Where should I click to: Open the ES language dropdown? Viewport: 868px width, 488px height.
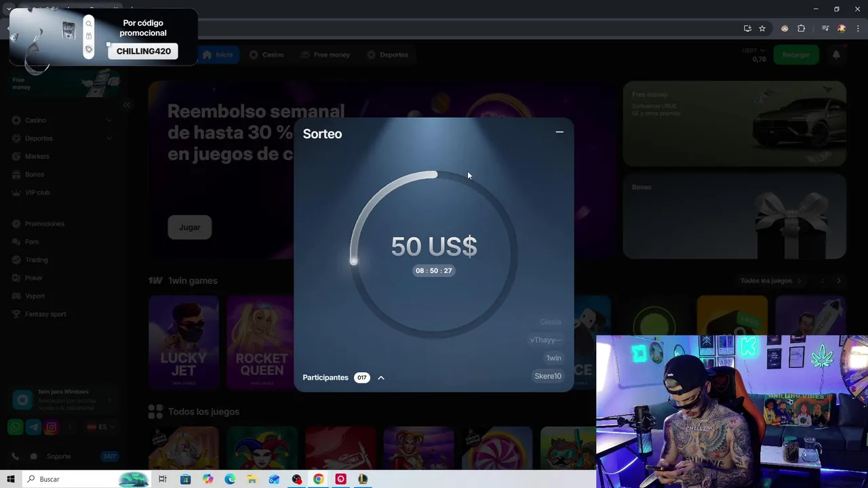(101, 427)
